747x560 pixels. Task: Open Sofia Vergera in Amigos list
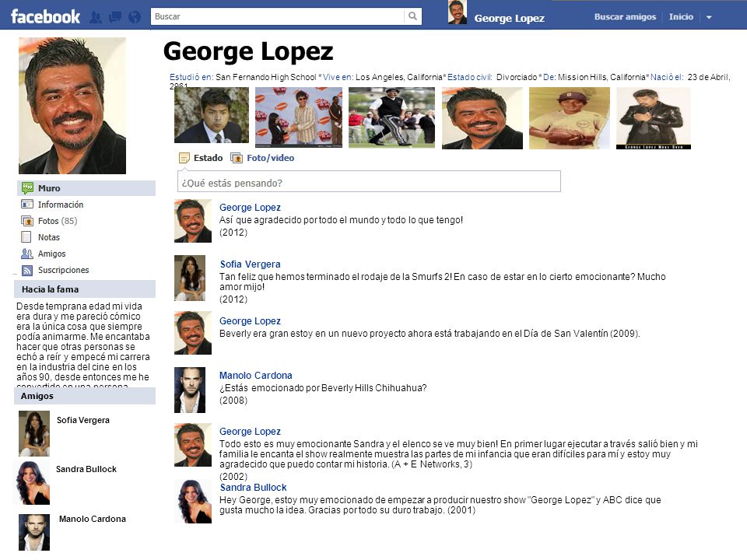(83, 420)
